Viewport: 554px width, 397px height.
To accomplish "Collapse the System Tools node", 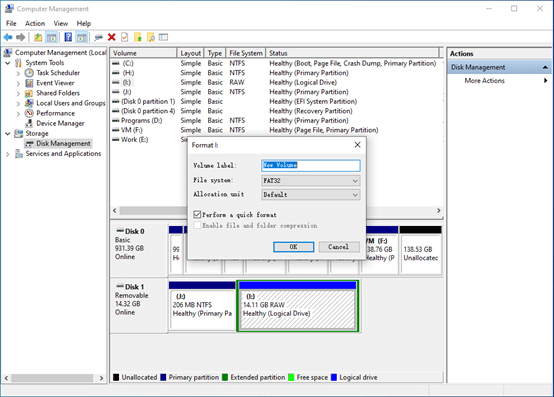I will coord(8,63).
